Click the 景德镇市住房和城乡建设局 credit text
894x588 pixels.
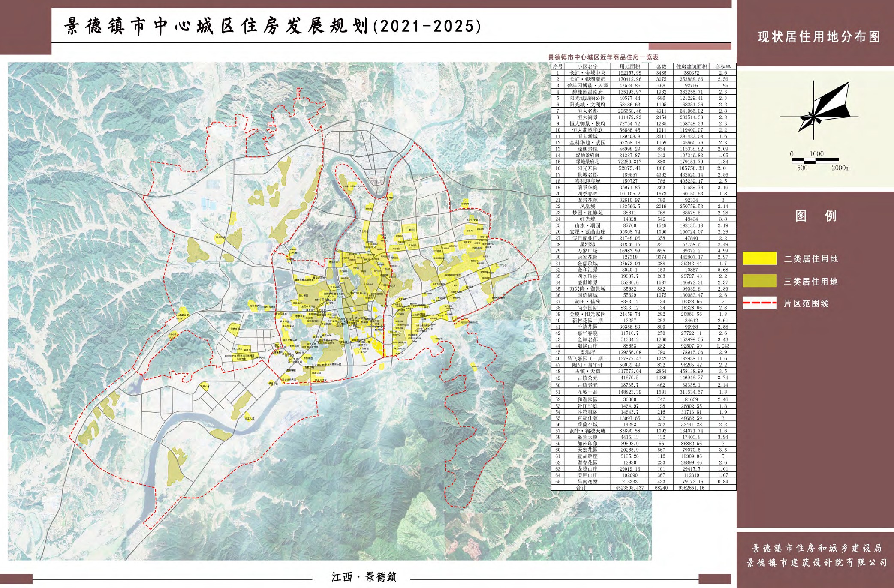[817, 548]
